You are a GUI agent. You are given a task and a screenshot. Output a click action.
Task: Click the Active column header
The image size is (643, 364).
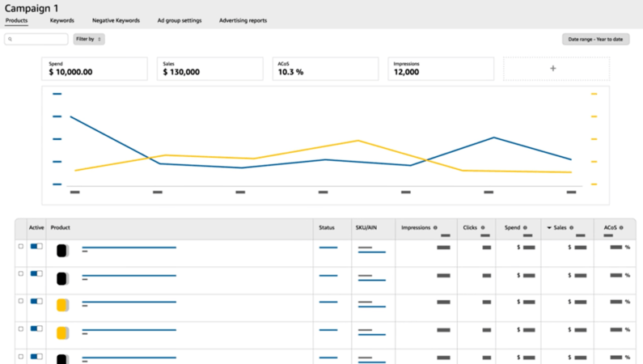click(36, 227)
